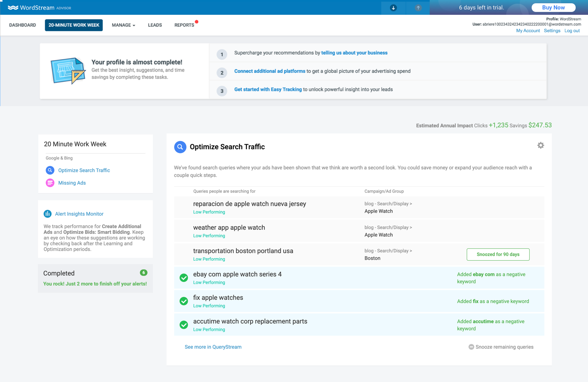Select query 'transportation boston portland usa'
The height and width of the screenshot is (382, 588).
coord(243,251)
